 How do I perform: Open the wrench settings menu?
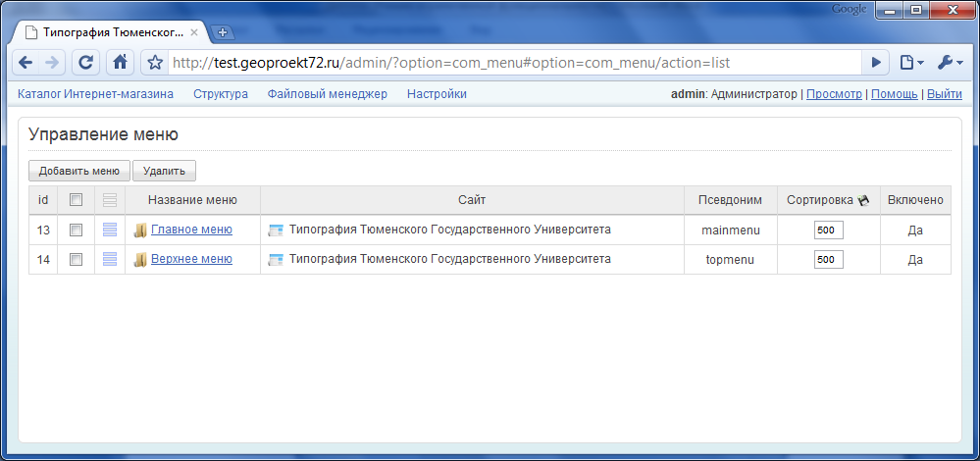(950, 62)
